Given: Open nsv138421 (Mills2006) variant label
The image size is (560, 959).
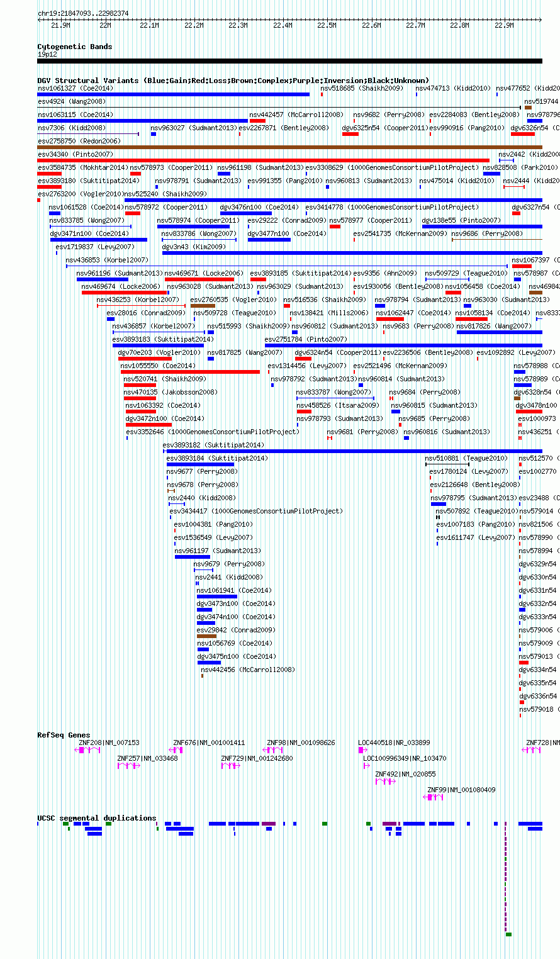Looking at the screenshot, I should pyautogui.click(x=329, y=313).
